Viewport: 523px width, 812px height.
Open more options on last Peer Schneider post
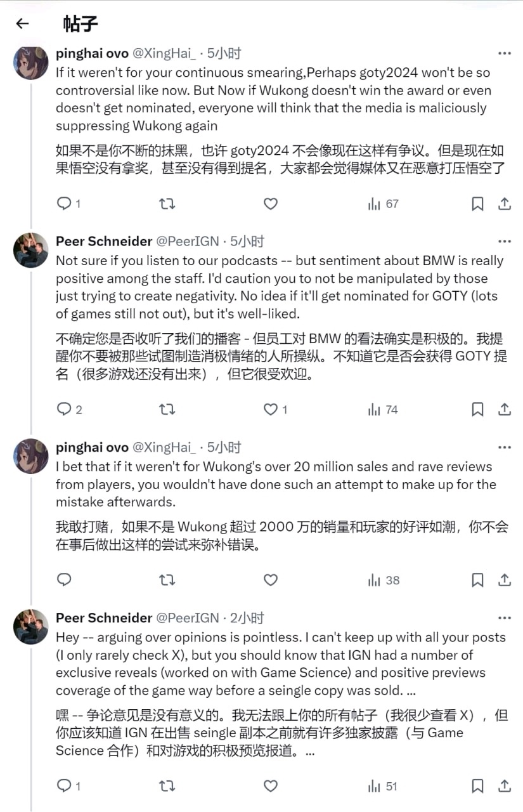coord(505,618)
